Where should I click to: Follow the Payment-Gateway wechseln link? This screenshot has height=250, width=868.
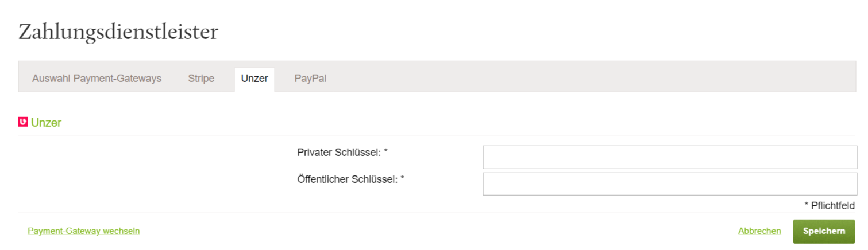click(84, 231)
